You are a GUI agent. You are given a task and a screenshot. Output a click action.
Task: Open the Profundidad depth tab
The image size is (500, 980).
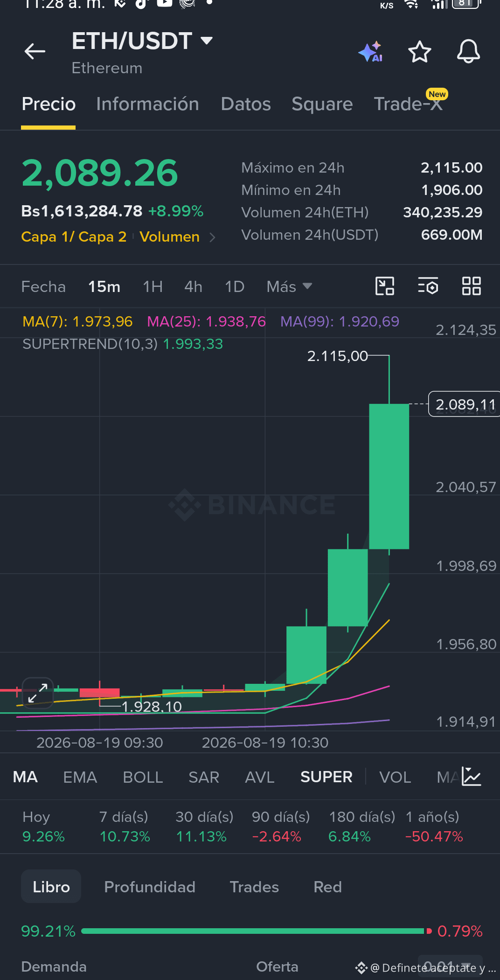150,887
